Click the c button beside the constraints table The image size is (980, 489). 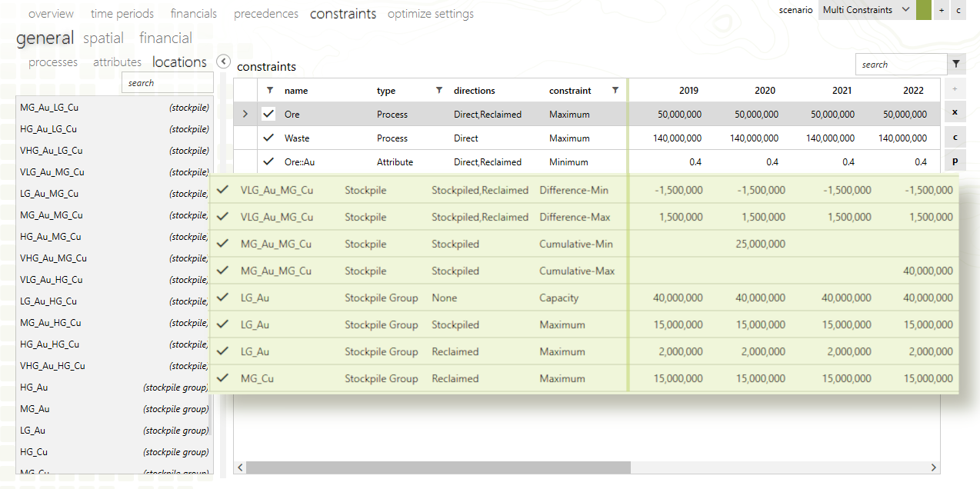pos(955,137)
